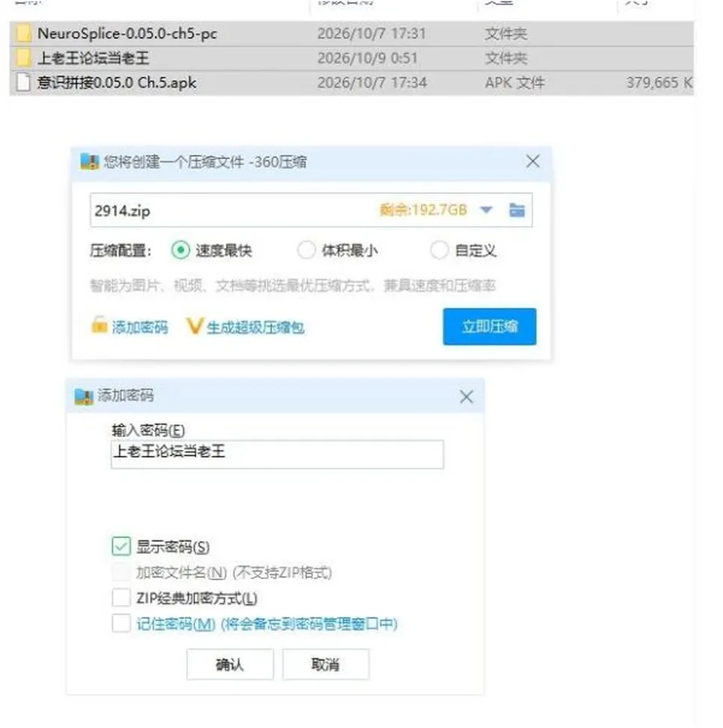Screen dimensions: 723x728
Task: Click the 360压缩 logo in 添加密码 dialog title
Action: pyautogui.click(x=84, y=396)
